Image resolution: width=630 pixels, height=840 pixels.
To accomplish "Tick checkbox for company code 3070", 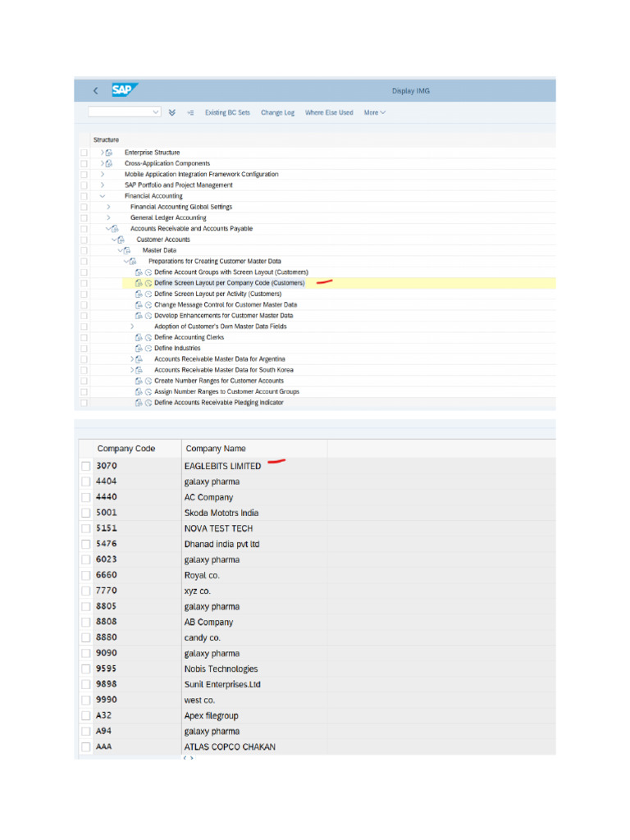I will [85, 466].
